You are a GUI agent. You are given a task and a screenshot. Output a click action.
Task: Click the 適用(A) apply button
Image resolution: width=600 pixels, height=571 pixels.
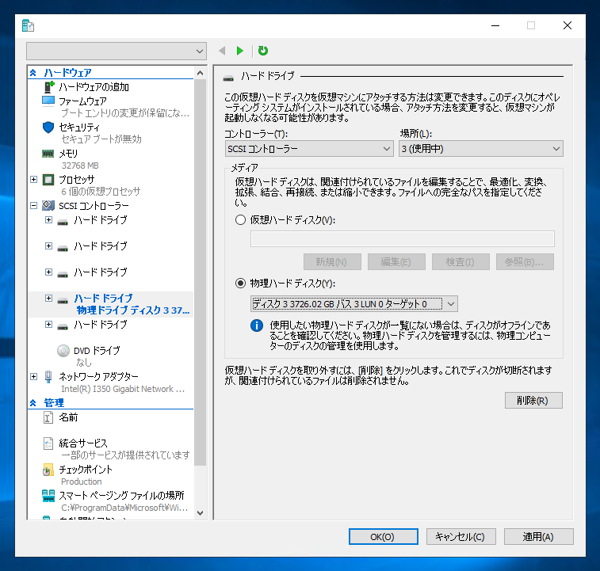coord(538,537)
